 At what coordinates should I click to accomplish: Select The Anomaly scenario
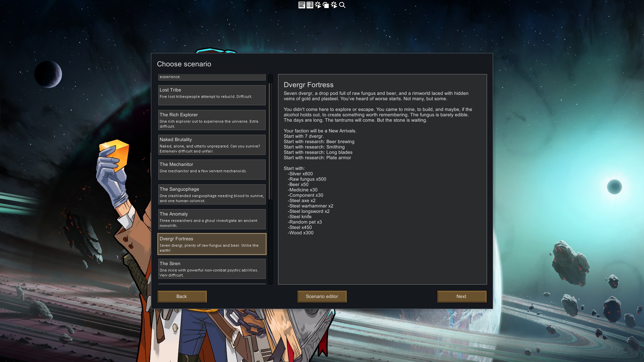point(212,219)
